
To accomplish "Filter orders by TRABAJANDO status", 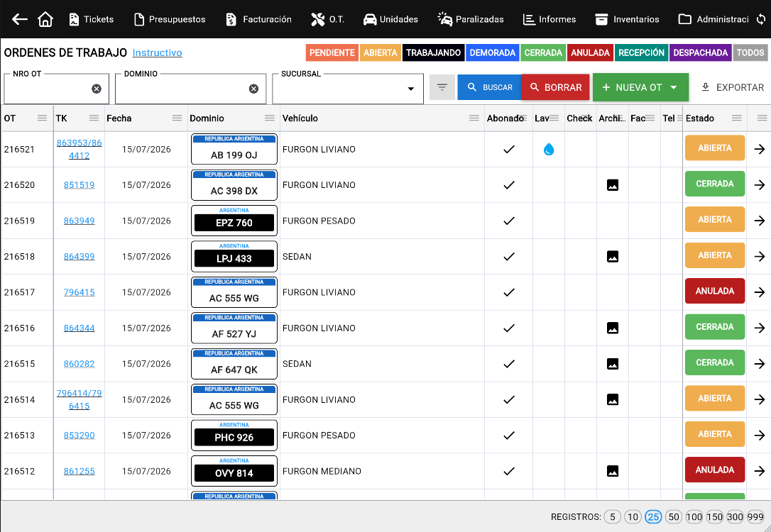I will (x=433, y=52).
